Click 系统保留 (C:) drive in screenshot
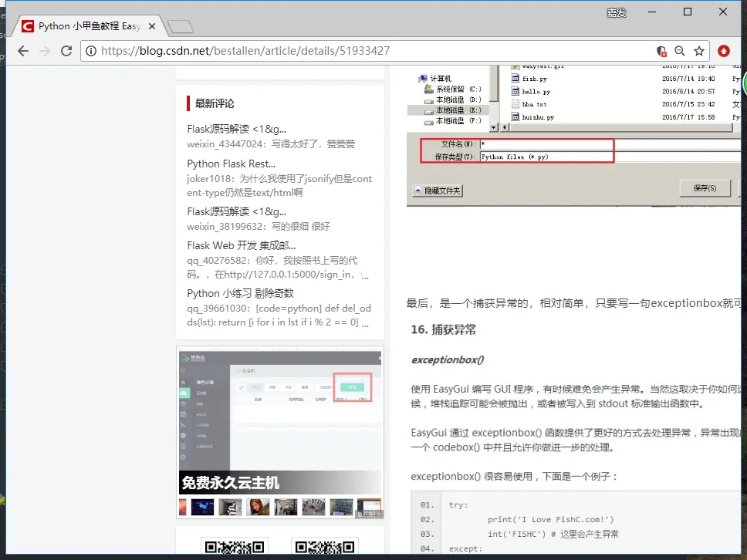 (x=453, y=89)
